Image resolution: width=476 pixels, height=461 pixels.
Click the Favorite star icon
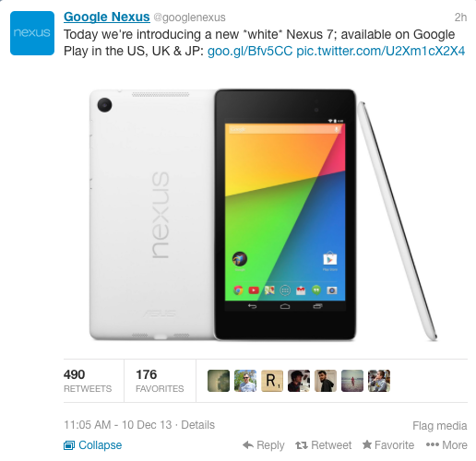coord(366,444)
